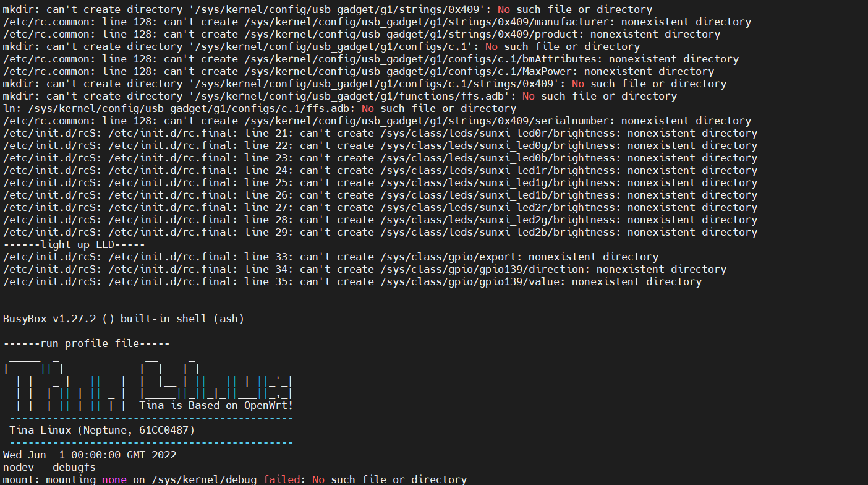Click the "ln:" ffs.adb error line

point(260,109)
